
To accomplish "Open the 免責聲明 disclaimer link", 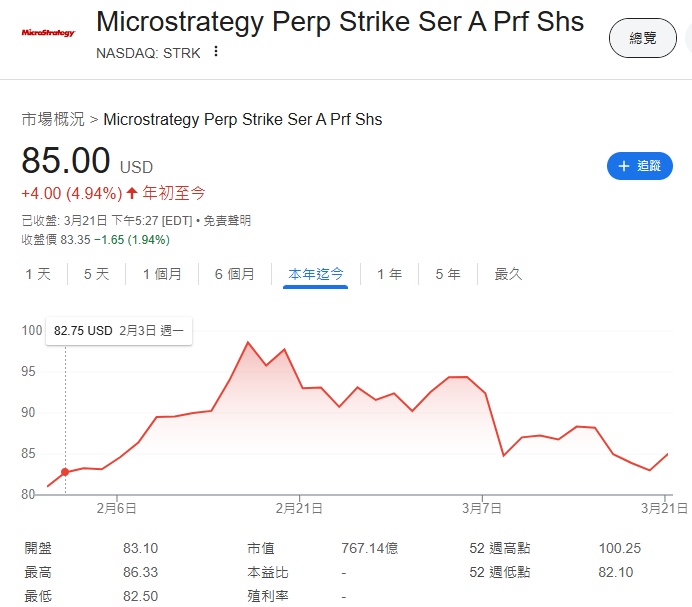I will pos(227,220).
